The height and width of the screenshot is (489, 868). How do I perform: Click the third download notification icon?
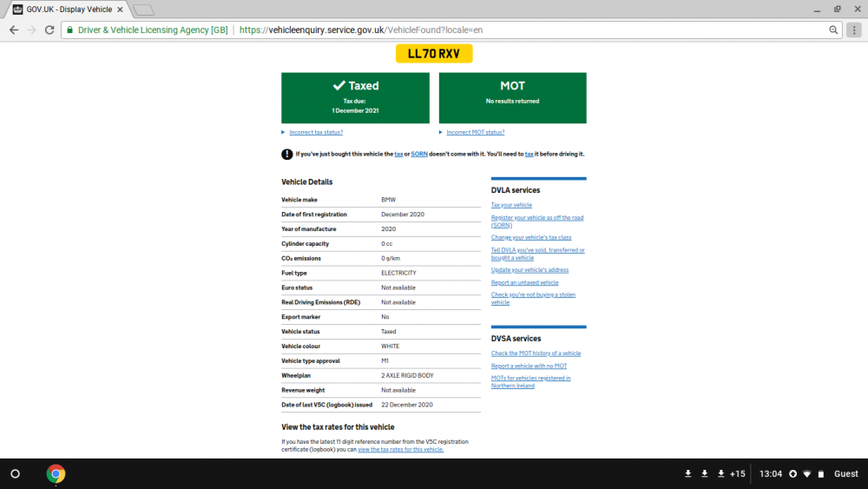click(x=720, y=473)
